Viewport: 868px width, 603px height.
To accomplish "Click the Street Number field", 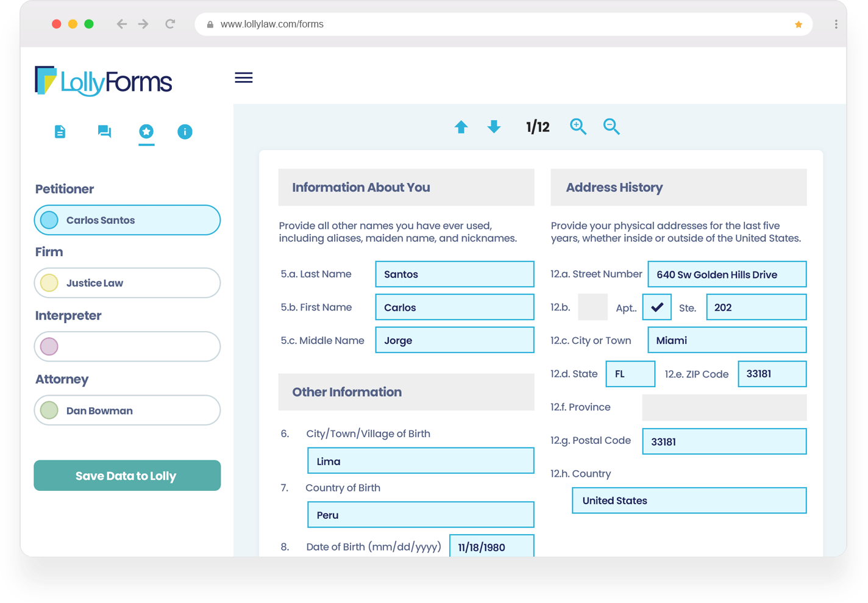I will [x=727, y=274].
